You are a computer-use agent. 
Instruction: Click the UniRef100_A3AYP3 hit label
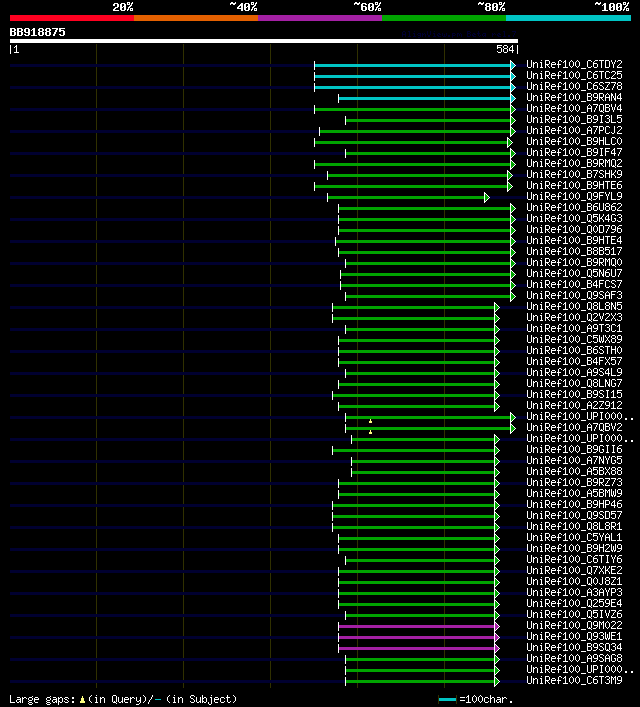pyautogui.click(x=574, y=592)
